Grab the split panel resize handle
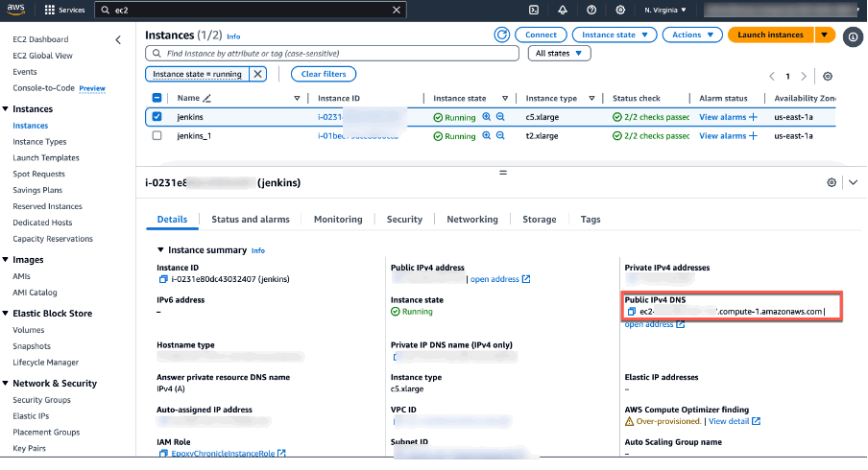The image size is (868, 470). [502, 173]
